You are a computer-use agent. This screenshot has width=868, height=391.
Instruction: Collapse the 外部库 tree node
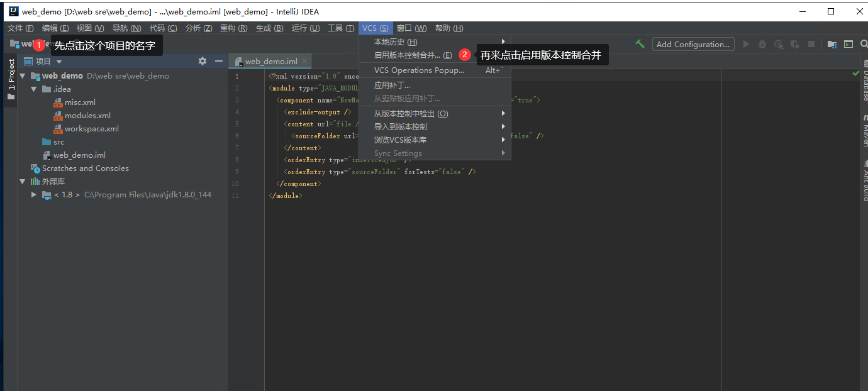click(23, 182)
